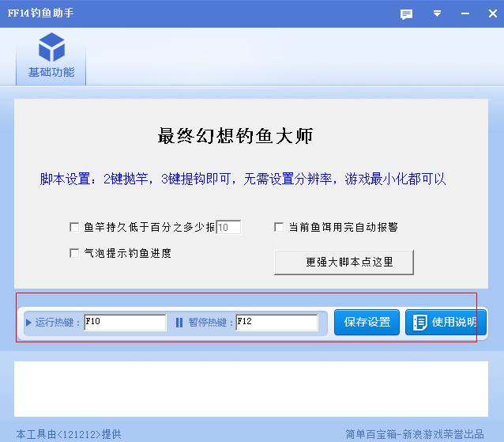Click the blue 脚本设置 instruction text

243,179
